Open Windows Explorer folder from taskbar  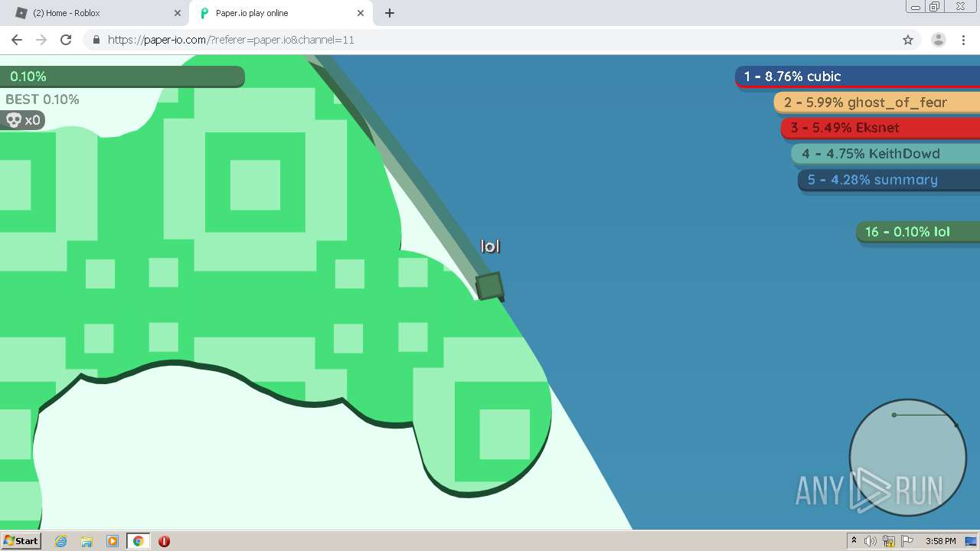point(87,541)
